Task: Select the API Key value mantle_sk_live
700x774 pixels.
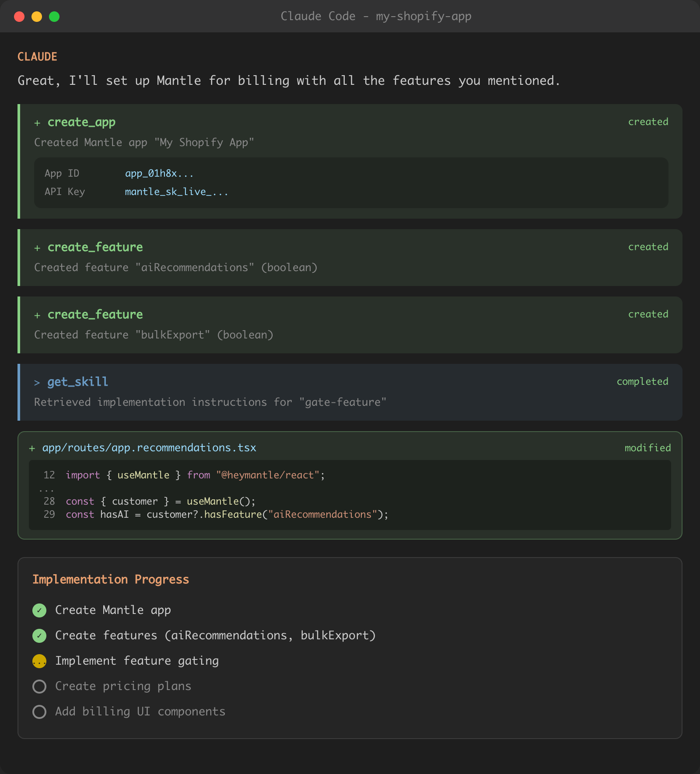Action: point(176,192)
